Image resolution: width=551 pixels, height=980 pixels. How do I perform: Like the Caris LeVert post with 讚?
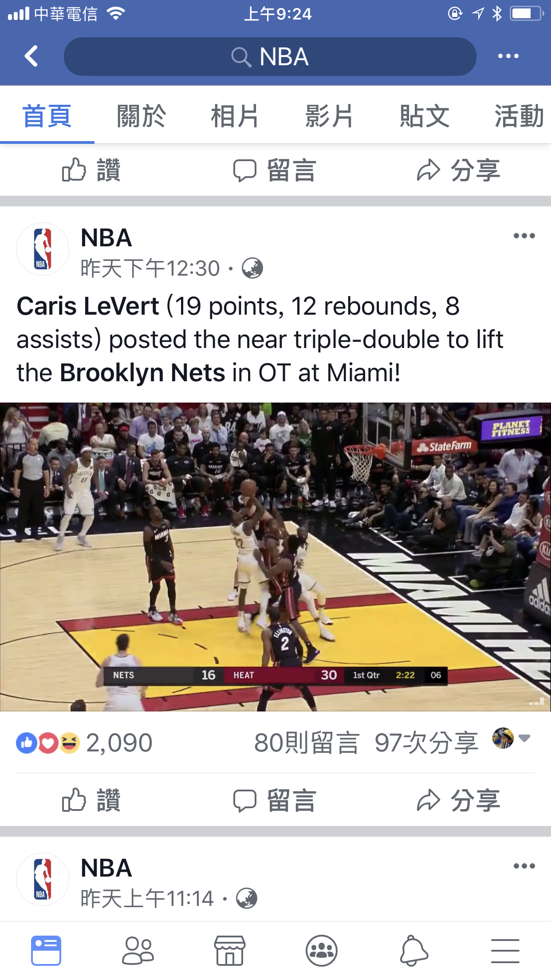coord(92,800)
